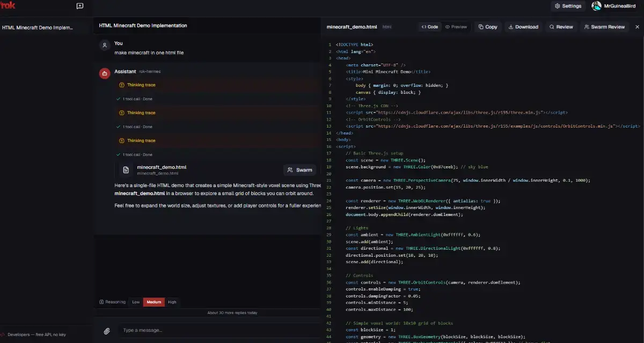The height and width of the screenshot is (343, 644).
Task: Click the '// Basic Three.js setup' comment line
Action: [x=375, y=153]
